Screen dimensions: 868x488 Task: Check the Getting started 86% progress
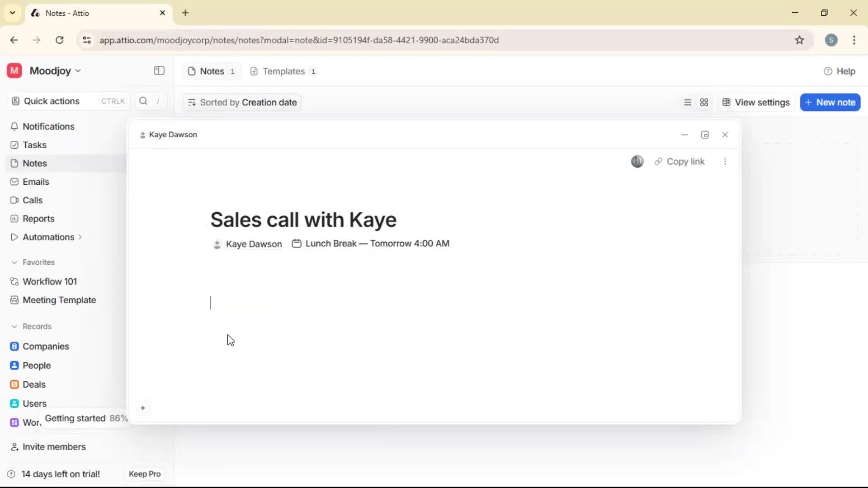click(x=86, y=418)
